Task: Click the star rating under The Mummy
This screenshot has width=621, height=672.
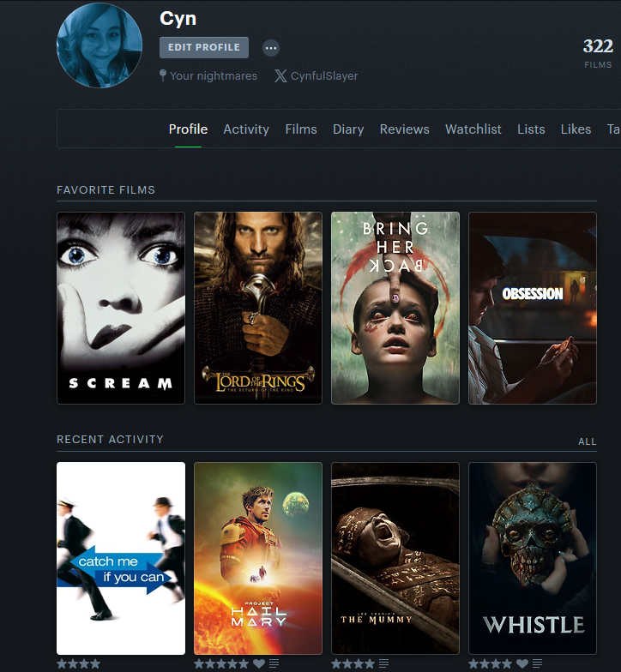Action: coord(353,663)
